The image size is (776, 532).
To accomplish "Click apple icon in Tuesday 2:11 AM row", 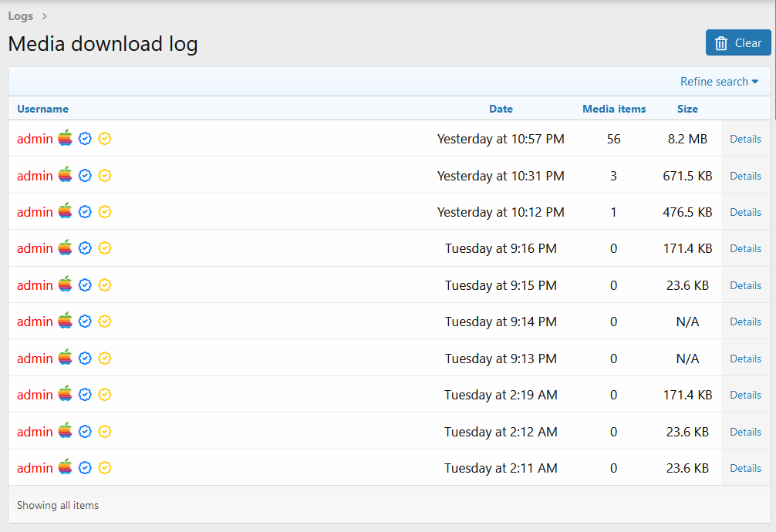I will pos(65,468).
